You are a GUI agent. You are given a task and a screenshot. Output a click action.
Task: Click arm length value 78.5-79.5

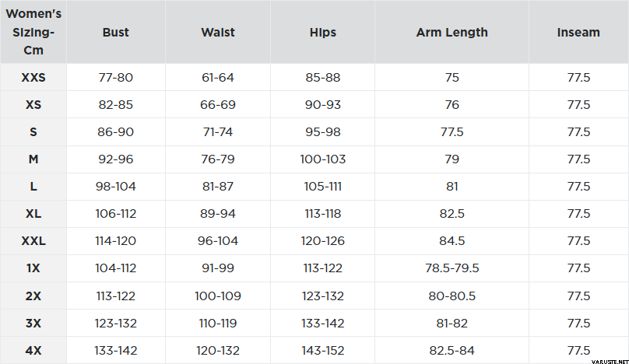click(x=452, y=268)
